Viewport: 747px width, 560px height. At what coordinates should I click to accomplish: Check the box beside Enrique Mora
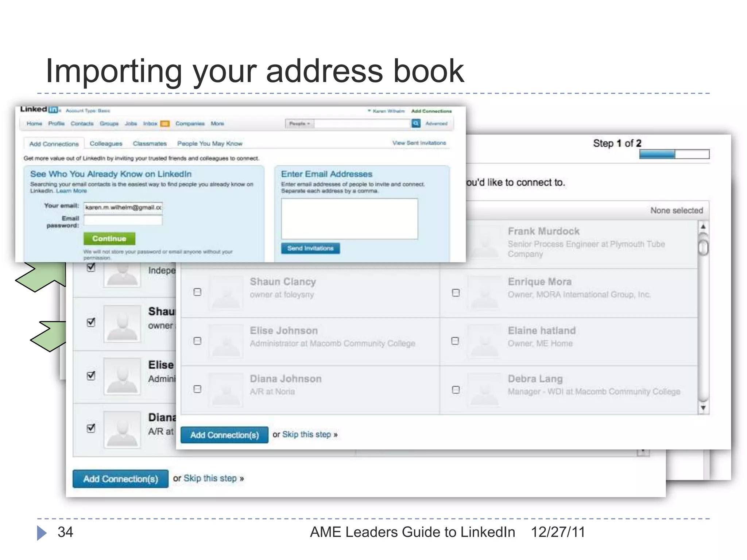coord(456,293)
